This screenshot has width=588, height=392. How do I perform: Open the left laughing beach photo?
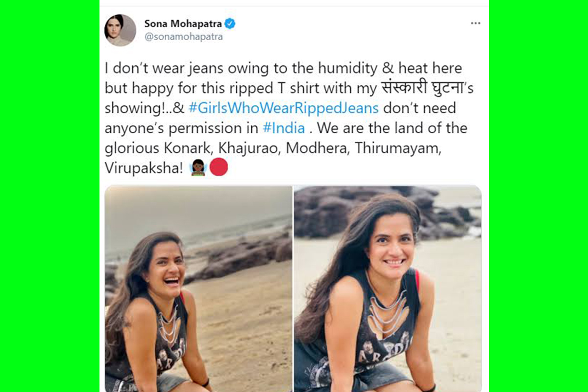pos(198,289)
